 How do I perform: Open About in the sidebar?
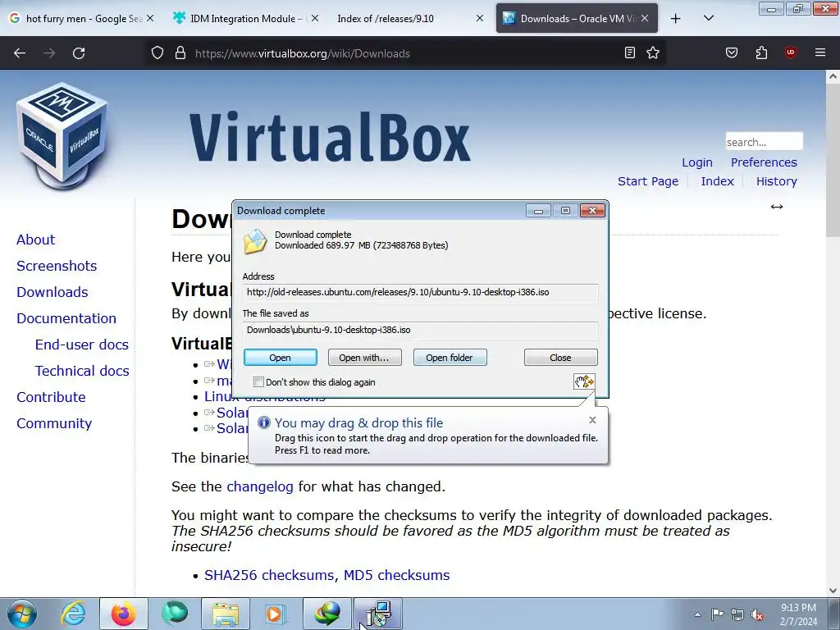35,240
